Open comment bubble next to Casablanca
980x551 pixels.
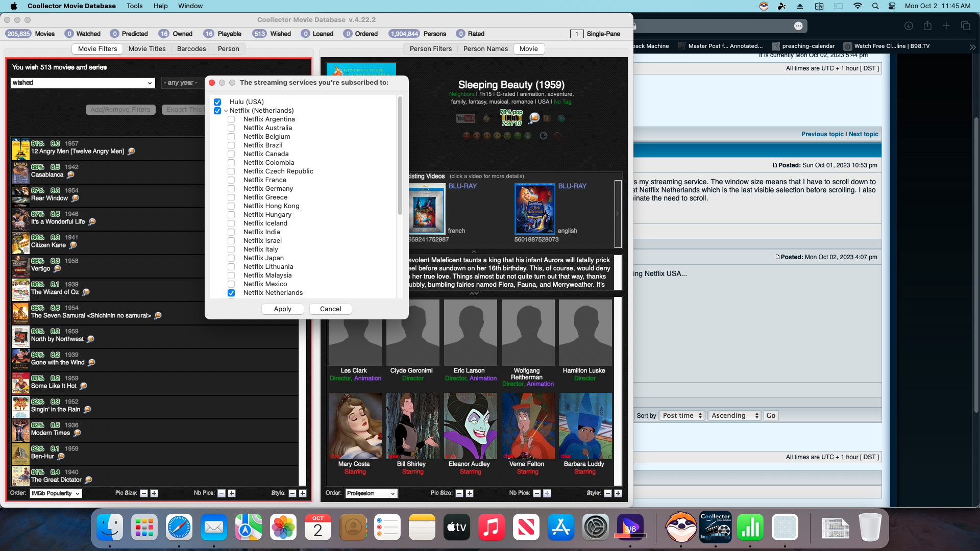(71, 174)
